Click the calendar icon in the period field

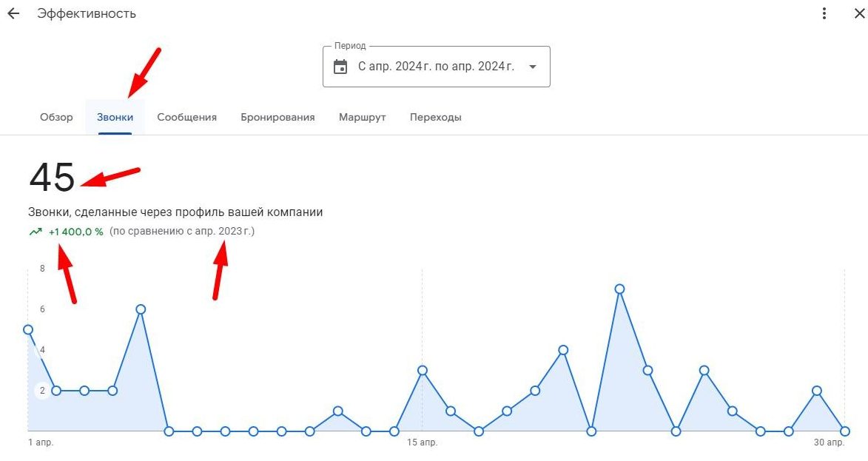click(x=340, y=67)
